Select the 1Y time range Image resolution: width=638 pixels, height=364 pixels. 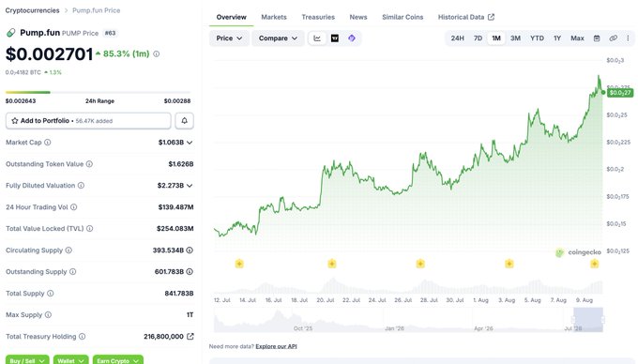click(x=557, y=38)
